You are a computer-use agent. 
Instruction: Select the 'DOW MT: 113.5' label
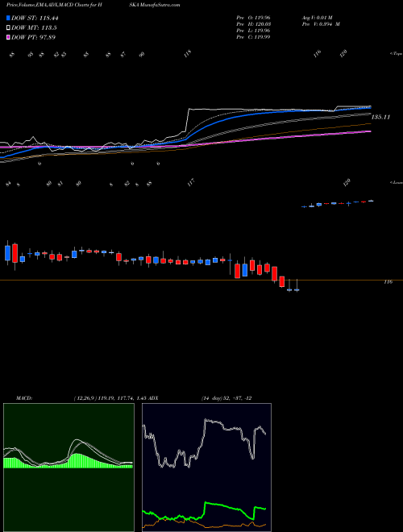(x=34, y=28)
